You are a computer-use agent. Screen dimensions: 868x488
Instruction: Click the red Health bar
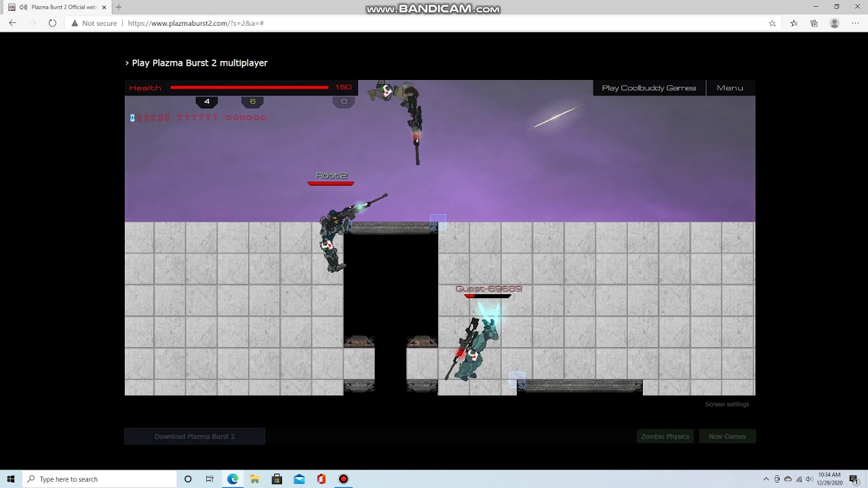pos(250,87)
